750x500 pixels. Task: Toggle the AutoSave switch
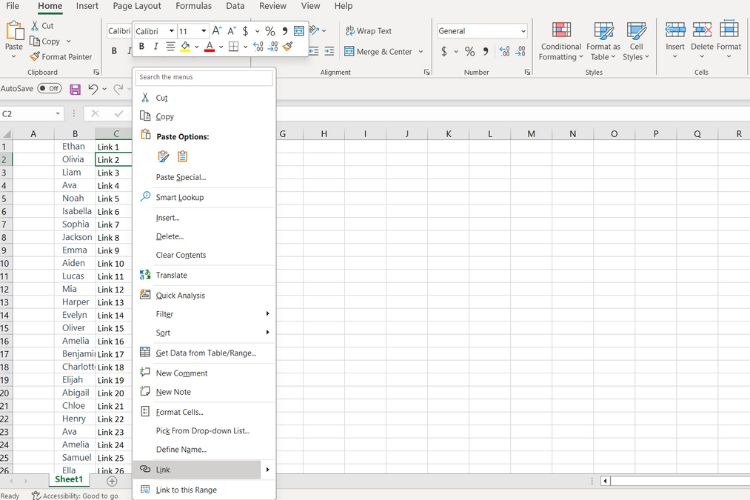[x=49, y=89]
